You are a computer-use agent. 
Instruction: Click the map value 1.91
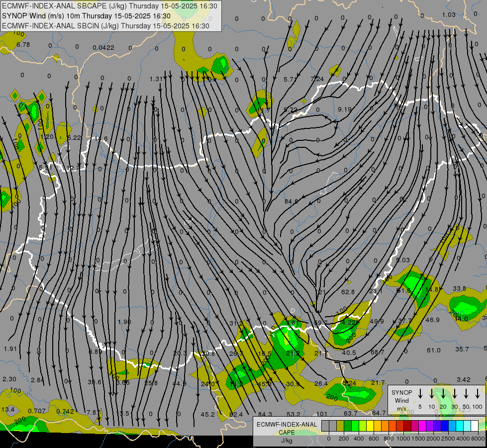[10, 348]
